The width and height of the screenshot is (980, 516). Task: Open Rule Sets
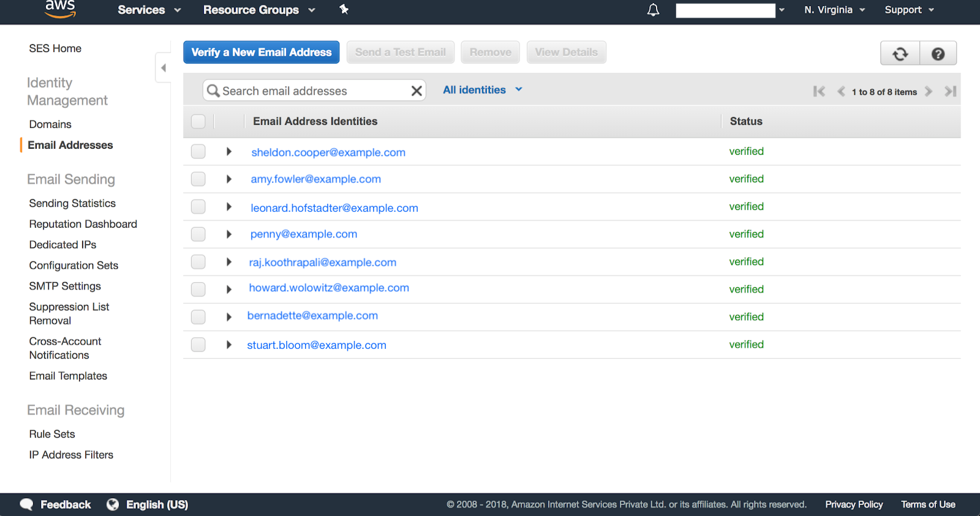52,434
